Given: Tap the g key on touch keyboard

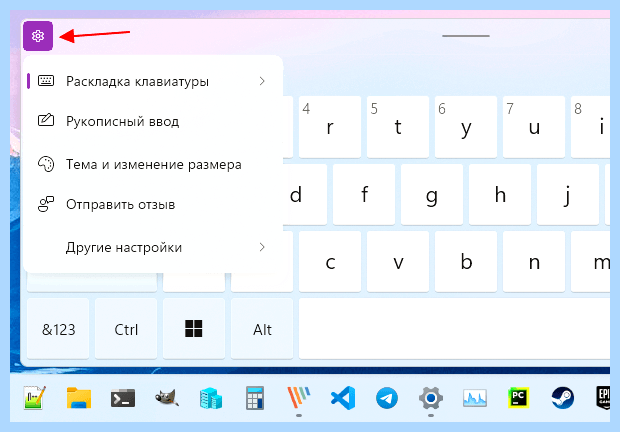Looking at the screenshot, I should [432, 194].
